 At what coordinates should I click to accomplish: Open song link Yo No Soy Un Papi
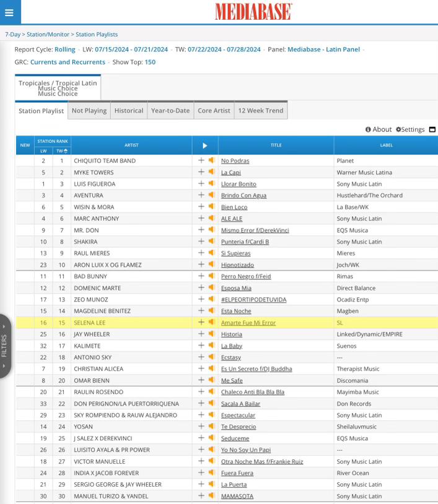tap(246, 450)
